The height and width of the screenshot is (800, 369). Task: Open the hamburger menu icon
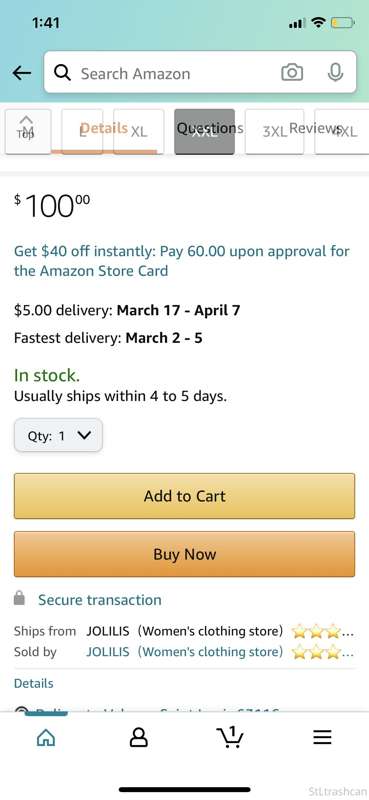[x=322, y=737]
